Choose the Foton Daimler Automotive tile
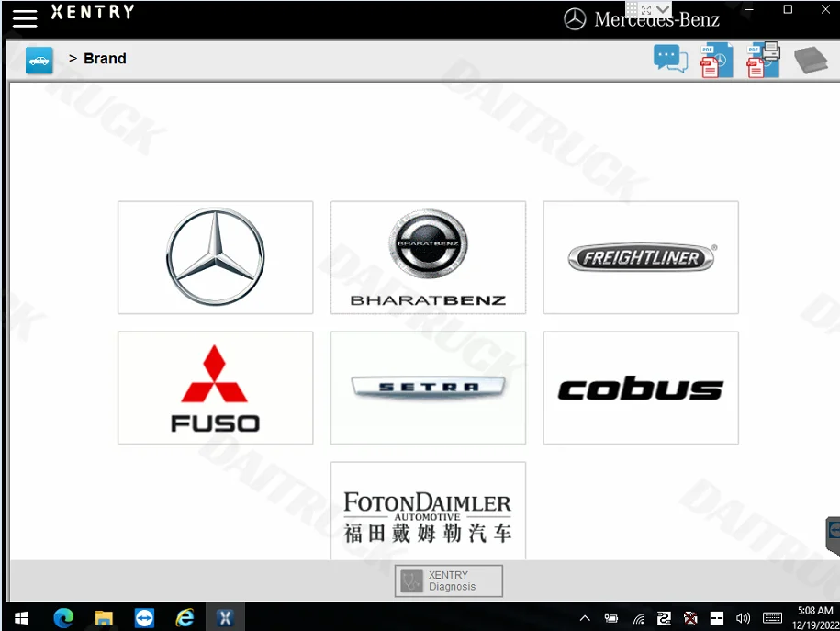This screenshot has width=840, height=631. tap(428, 511)
